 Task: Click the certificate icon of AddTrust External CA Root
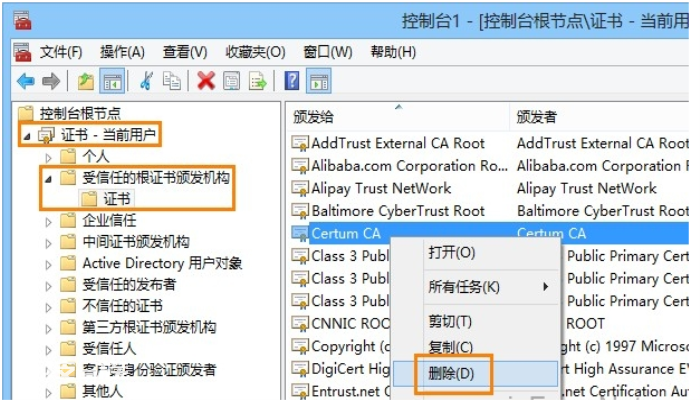pyautogui.click(x=300, y=143)
